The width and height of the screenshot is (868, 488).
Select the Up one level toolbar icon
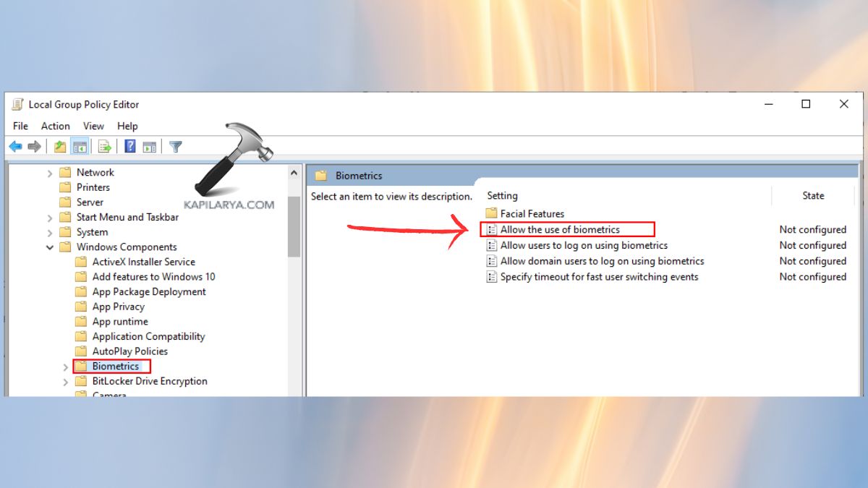click(60, 146)
